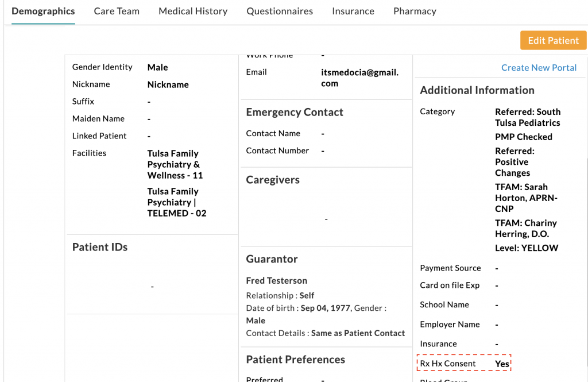Open the Medical History tab
588x382 pixels.
coord(193,11)
